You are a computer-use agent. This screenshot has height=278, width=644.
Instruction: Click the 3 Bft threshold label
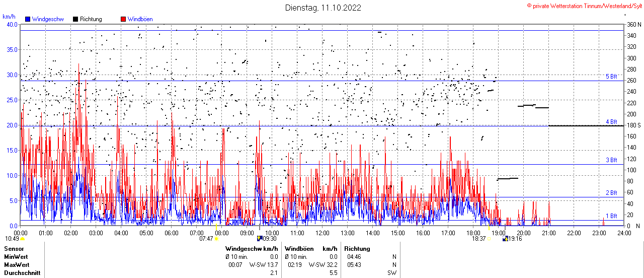pos(611,160)
